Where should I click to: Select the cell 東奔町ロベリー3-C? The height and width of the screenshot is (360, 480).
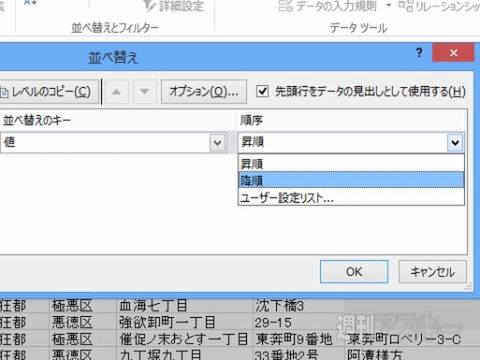coord(412,339)
